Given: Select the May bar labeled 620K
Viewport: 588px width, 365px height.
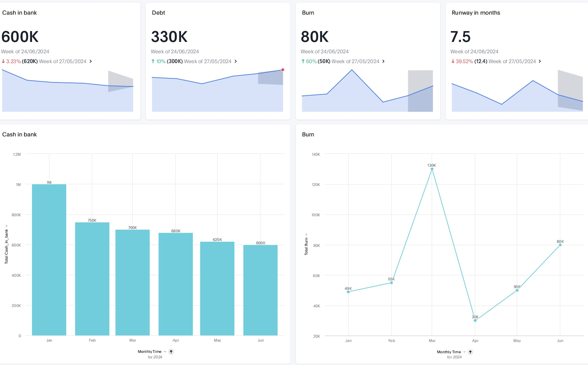Looking at the screenshot, I should (217, 289).
